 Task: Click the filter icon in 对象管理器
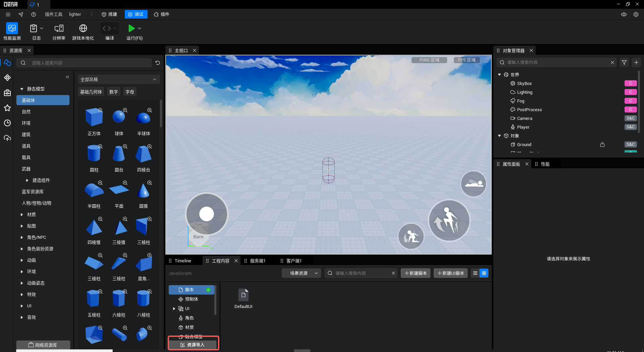[624, 62]
